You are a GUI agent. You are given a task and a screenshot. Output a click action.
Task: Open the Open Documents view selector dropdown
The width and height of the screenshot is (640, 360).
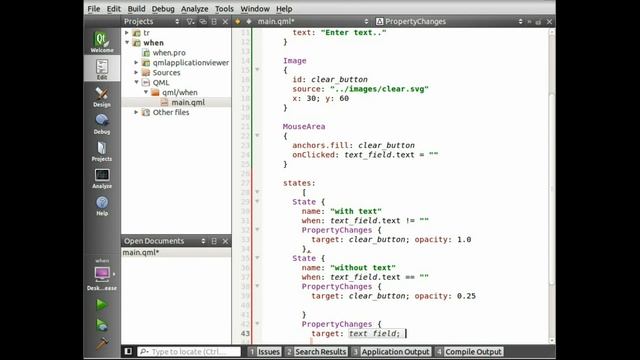click(203, 241)
